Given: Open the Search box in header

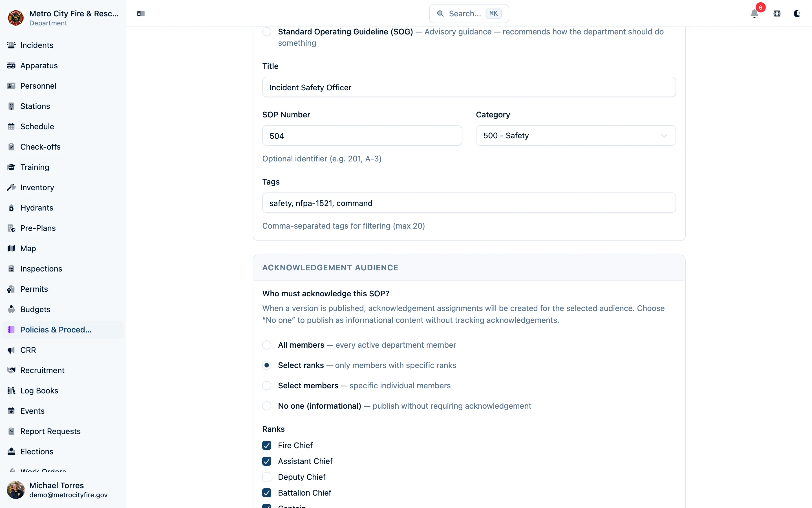Looking at the screenshot, I should pyautogui.click(x=469, y=14).
